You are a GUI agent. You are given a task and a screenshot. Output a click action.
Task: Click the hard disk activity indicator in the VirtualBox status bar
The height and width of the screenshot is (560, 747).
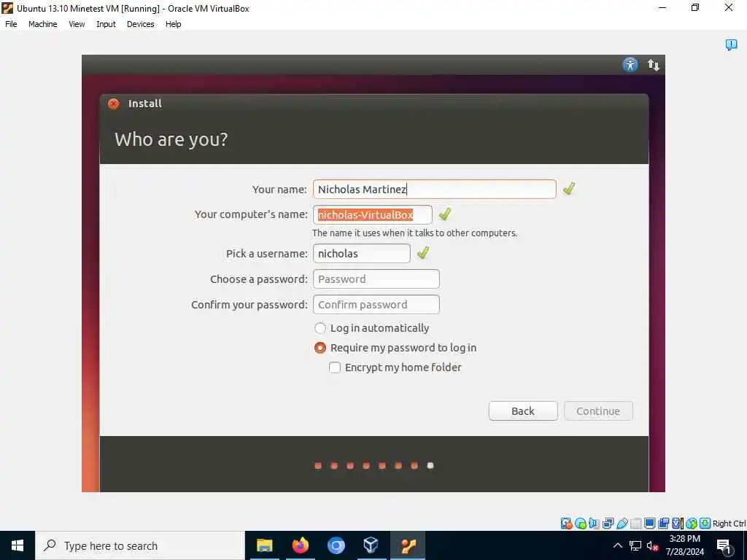pyautogui.click(x=566, y=524)
